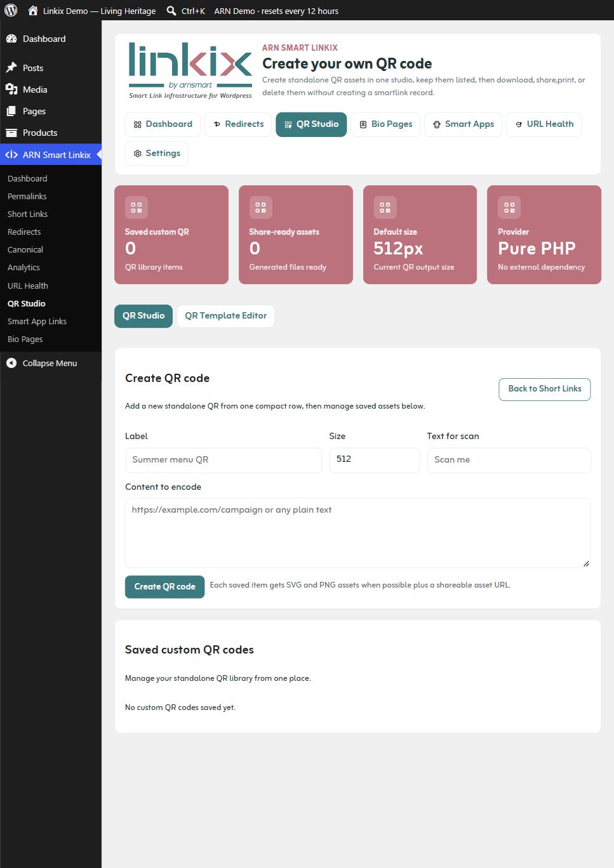Viewport: 614px width, 868px height.
Task: Click the Text for scan input field
Action: pos(509,460)
